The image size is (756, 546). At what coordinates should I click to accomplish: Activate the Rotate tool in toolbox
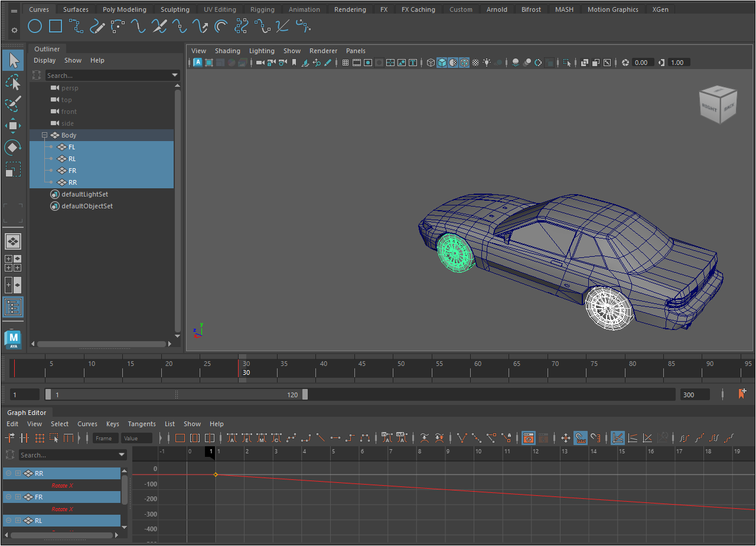click(13, 148)
